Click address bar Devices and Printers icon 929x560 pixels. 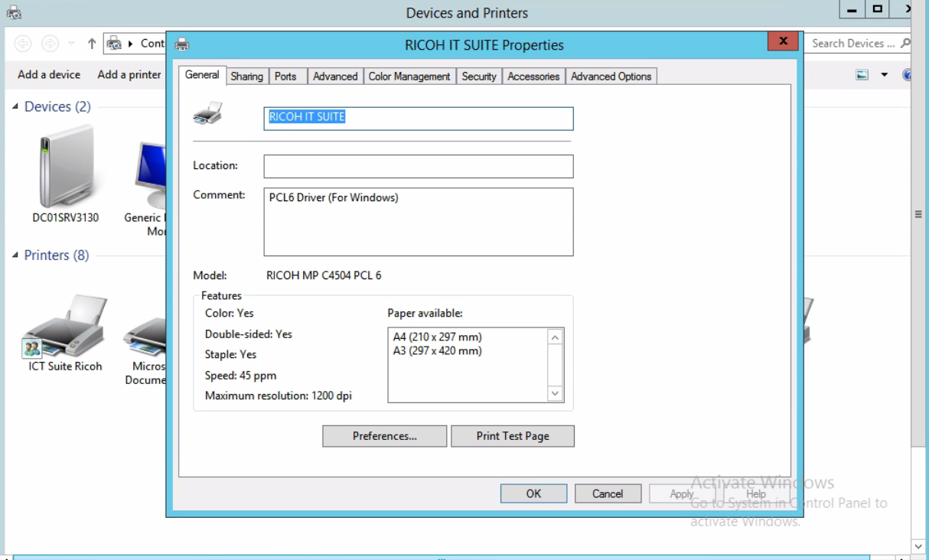(115, 44)
